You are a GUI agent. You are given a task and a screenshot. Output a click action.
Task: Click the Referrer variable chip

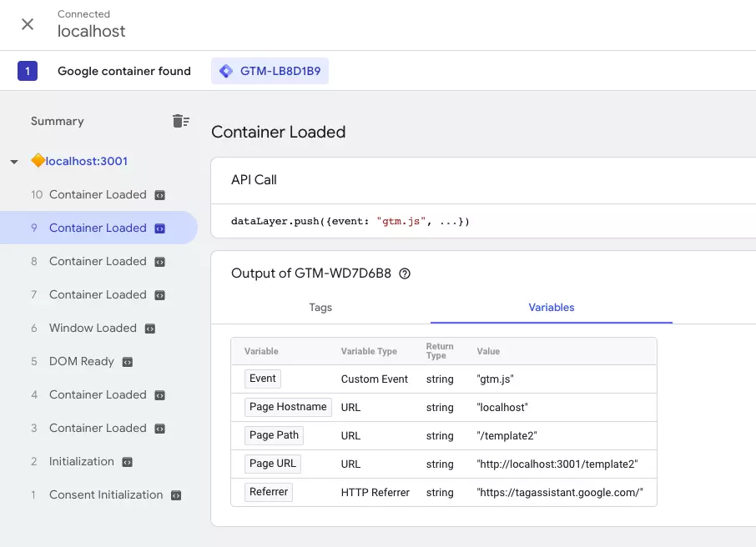(269, 492)
